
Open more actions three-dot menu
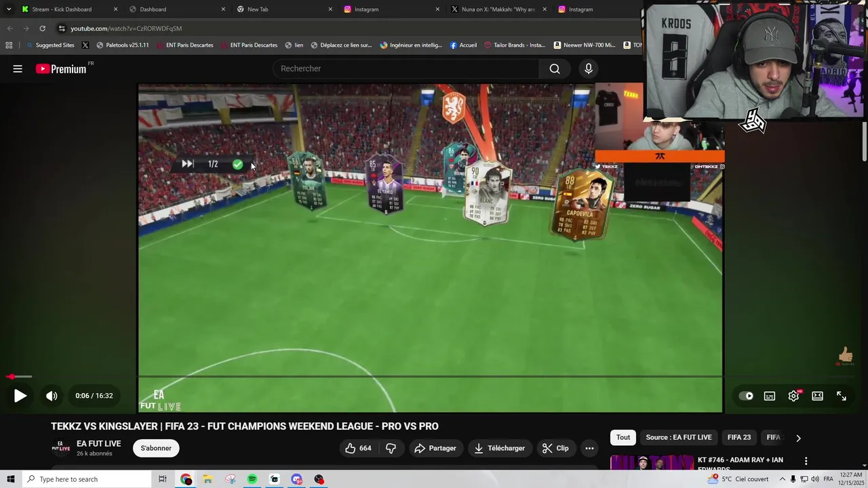tap(589, 448)
